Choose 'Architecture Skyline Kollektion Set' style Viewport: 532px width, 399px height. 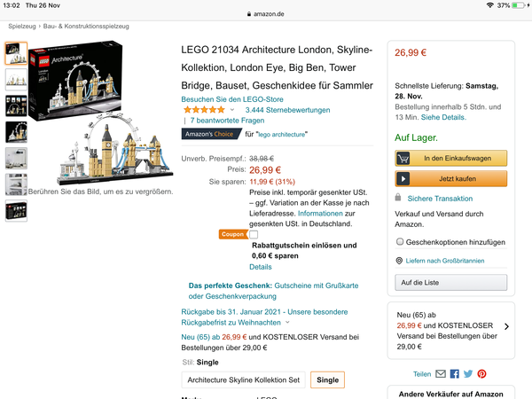pos(243,379)
